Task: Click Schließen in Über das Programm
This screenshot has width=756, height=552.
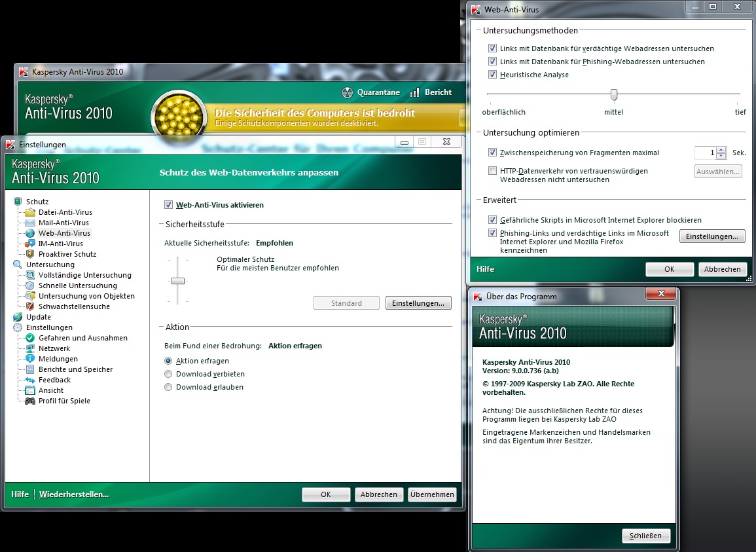Action: 645,536
